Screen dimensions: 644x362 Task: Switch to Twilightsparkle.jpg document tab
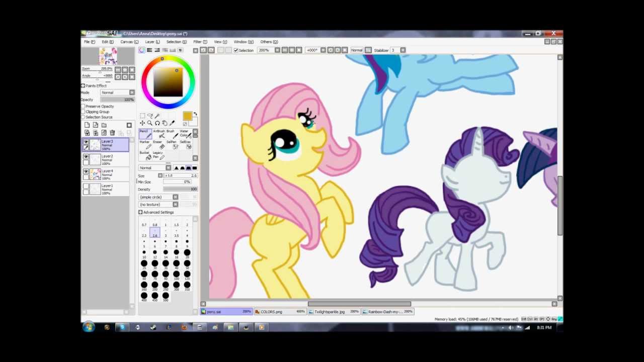(x=335, y=312)
